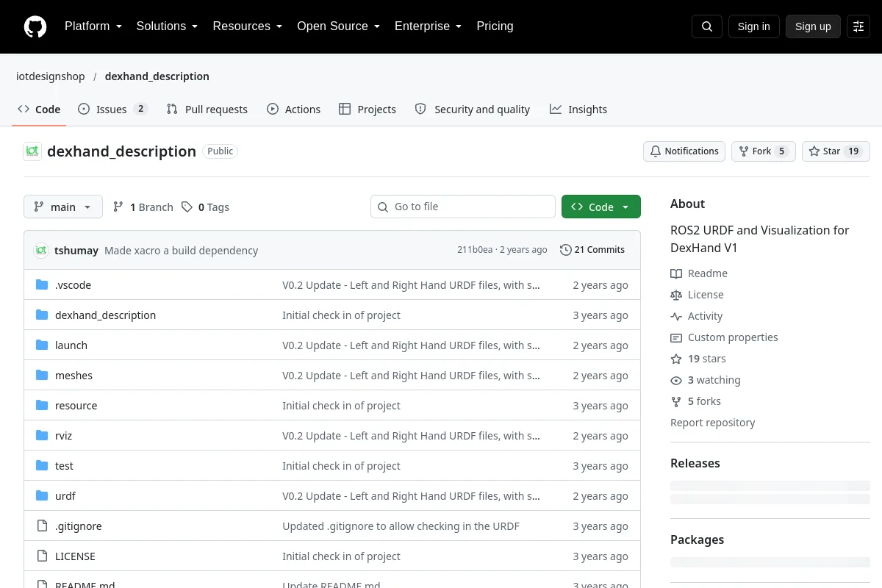
Task: Click tshumay's avatar in commit row
Action: pyautogui.click(x=41, y=250)
